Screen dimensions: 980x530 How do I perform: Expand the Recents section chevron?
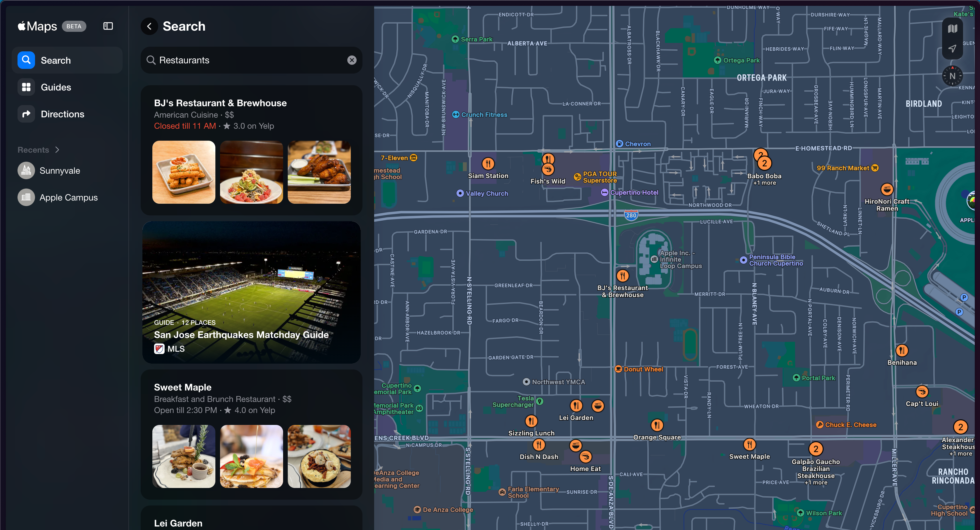57,149
